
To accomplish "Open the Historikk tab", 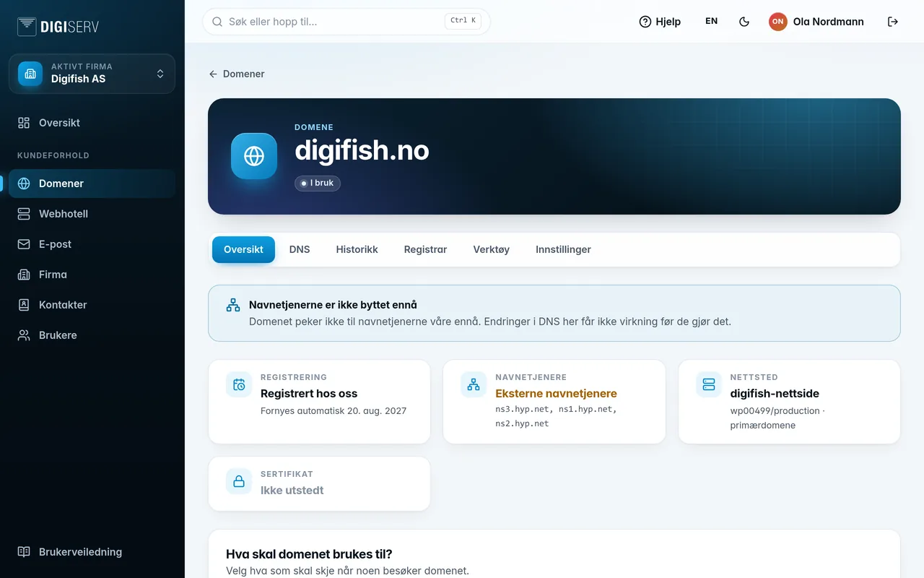I will 357,249.
